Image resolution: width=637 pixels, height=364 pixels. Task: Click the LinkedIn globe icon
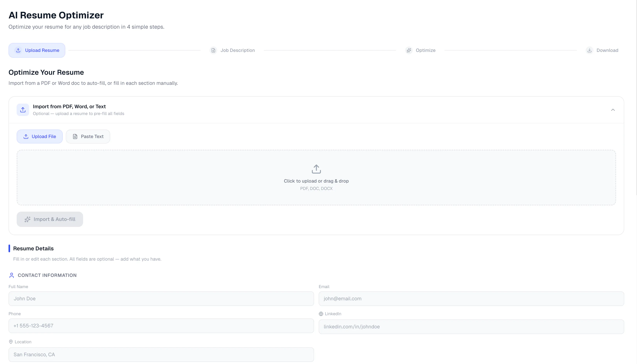point(321,314)
